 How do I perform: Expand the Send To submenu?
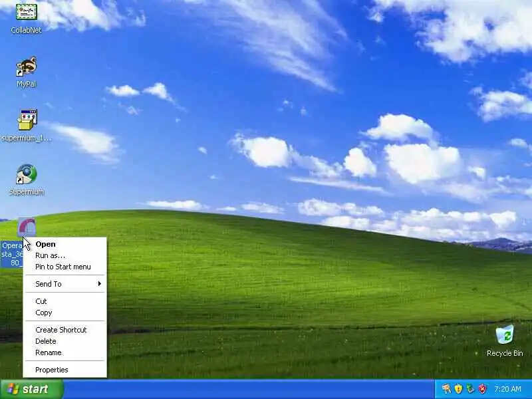(x=65, y=284)
